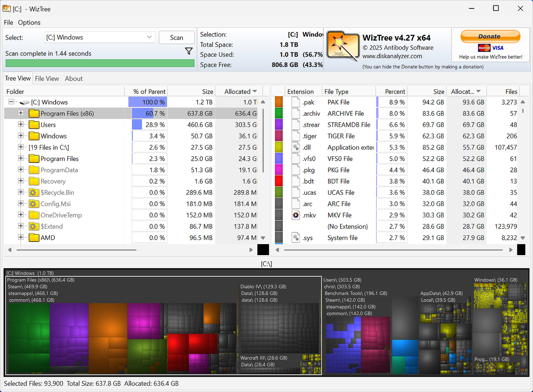
Task: Click the .sys system file icon
Action: 296,238
